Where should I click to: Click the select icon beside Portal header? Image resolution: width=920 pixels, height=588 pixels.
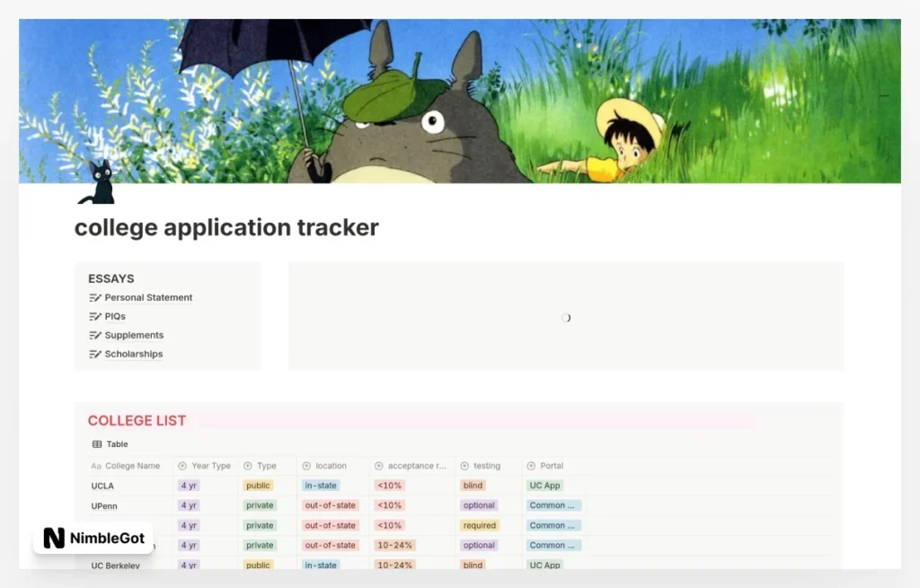(531, 466)
